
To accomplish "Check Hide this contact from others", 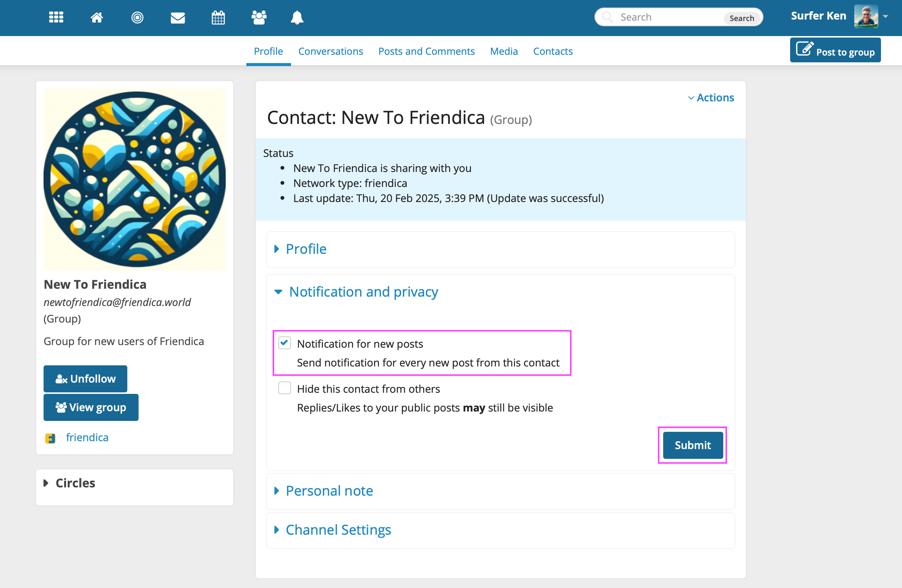I will [x=285, y=388].
